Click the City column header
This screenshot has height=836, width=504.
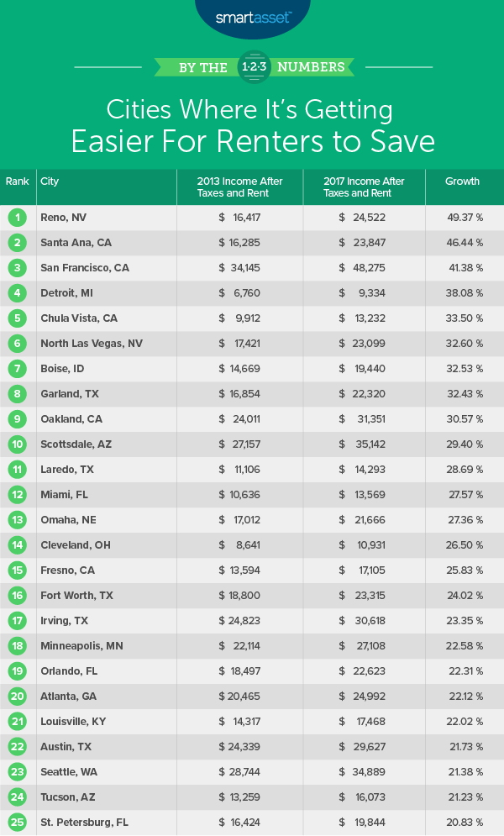50,181
